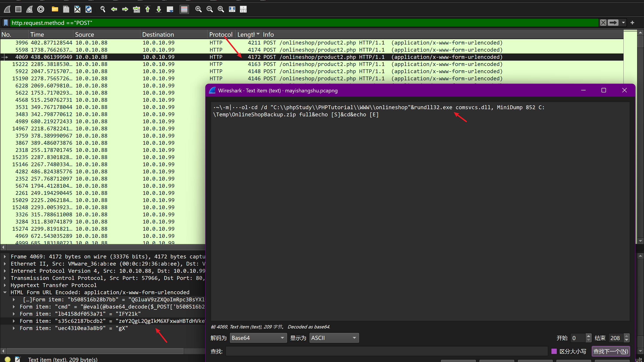Click the find packet magnifier icon
This screenshot has width=644, height=362.
tap(102, 9)
